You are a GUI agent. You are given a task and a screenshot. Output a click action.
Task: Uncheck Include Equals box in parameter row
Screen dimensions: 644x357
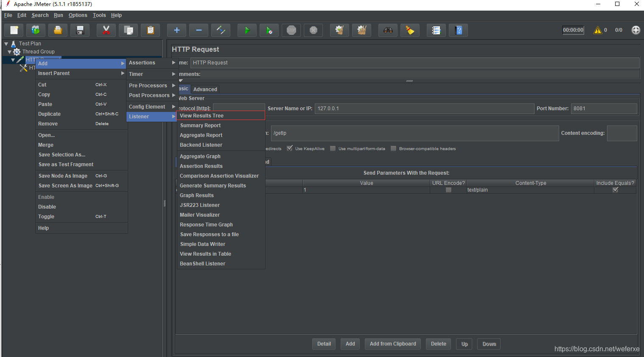(x=616, y=190)
